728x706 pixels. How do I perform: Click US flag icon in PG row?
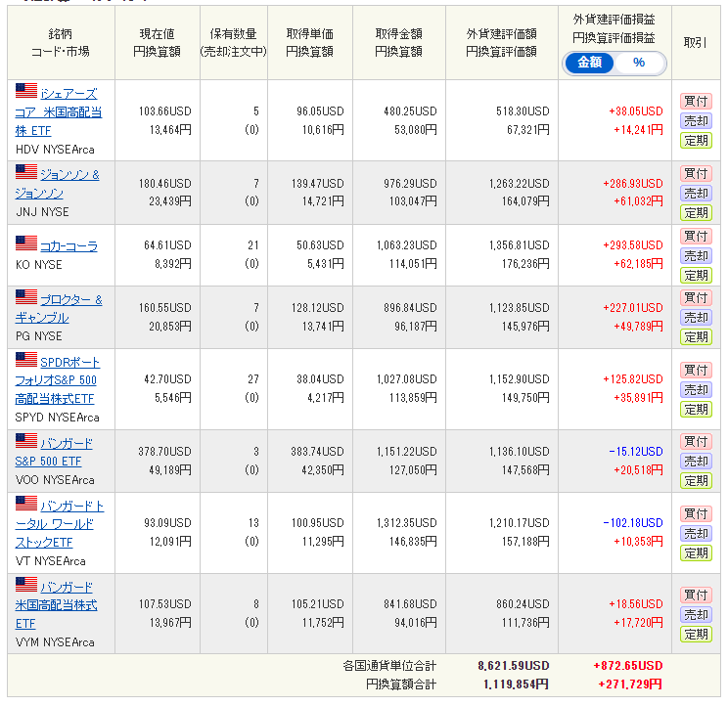click(x=26, y=297)
